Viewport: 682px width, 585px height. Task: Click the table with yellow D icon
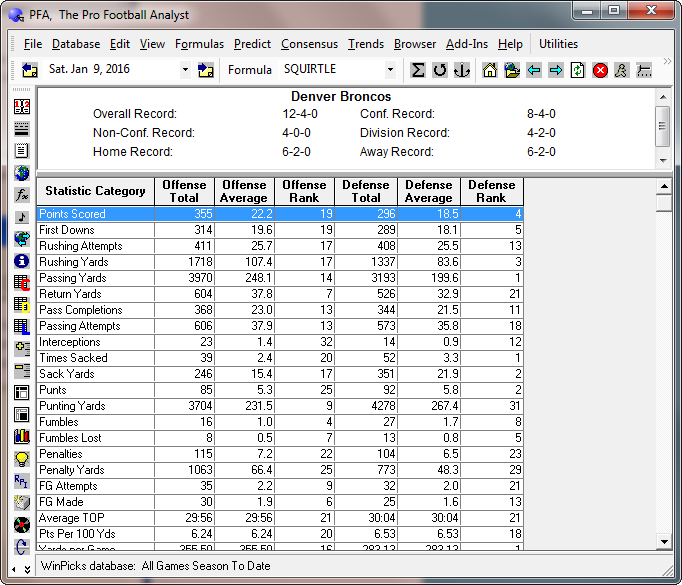tap(22, 304)
